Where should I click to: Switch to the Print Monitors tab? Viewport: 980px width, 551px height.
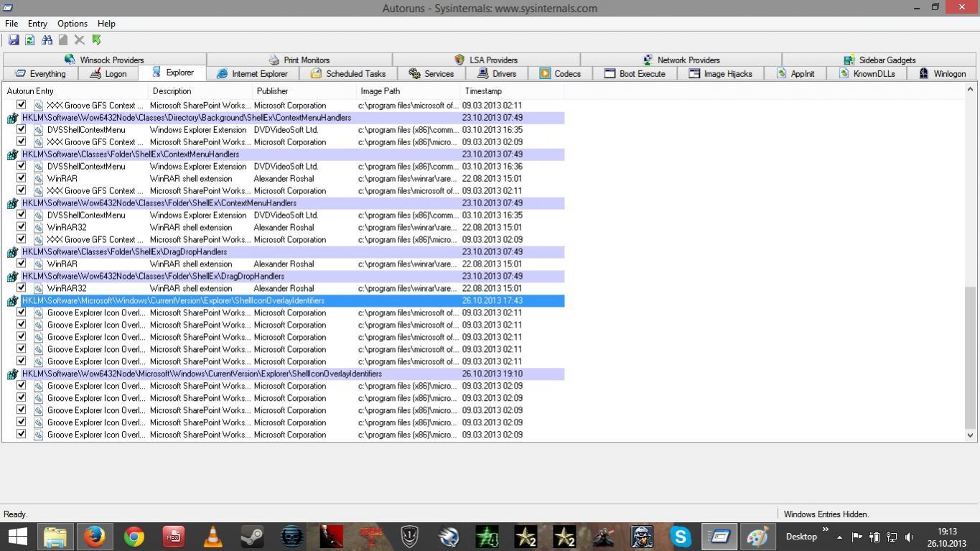299,60
